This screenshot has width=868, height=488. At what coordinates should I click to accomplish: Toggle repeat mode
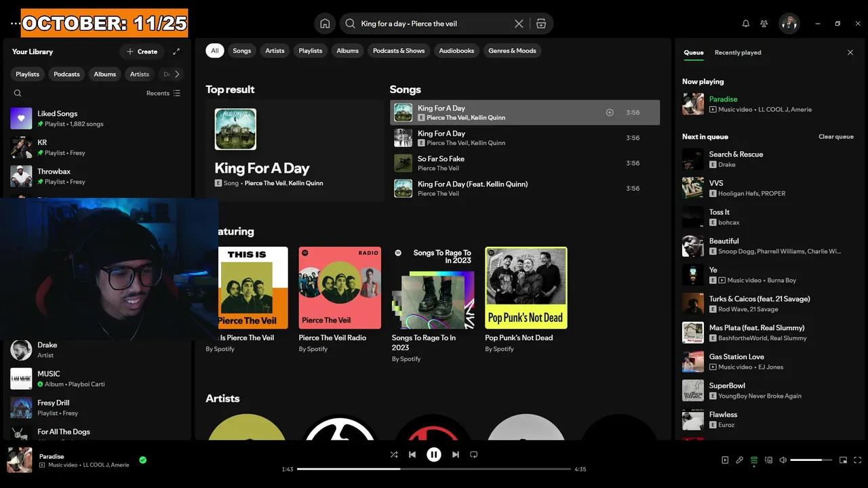click(474, 455)
